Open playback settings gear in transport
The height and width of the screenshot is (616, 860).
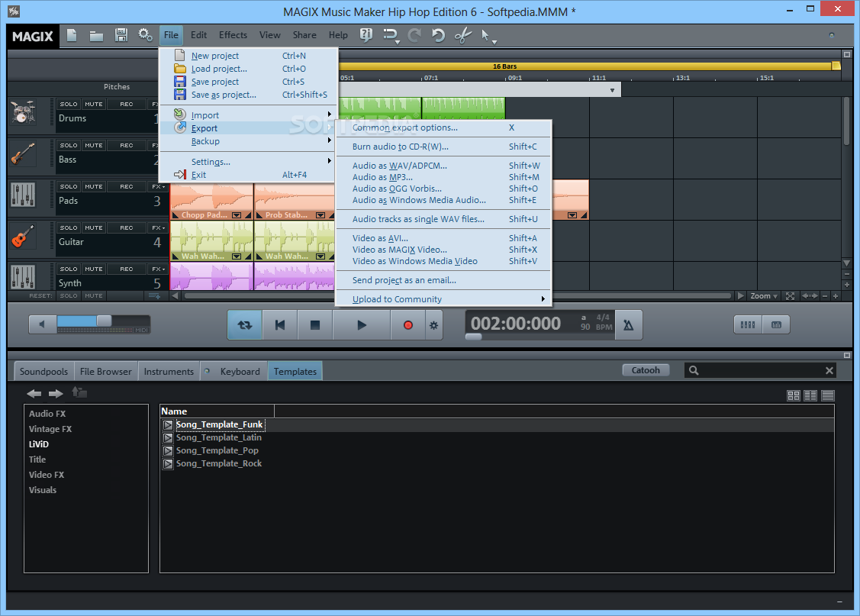[x=434, y=324]
